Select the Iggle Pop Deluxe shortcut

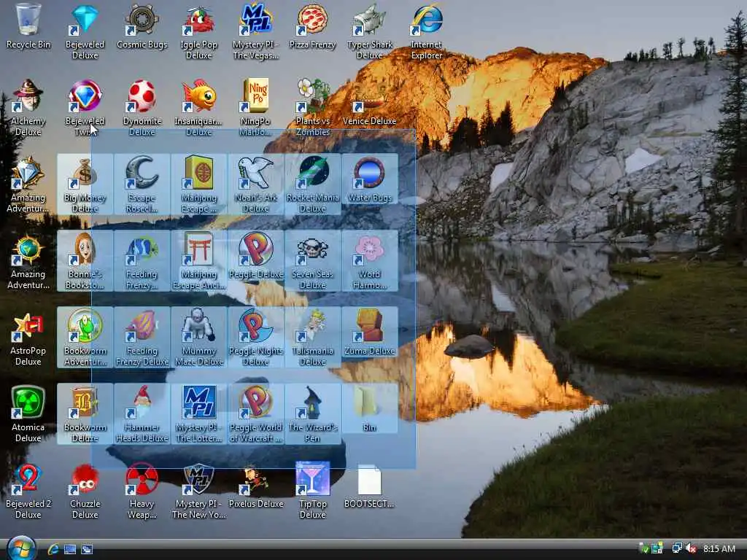(x=198, y=31)
